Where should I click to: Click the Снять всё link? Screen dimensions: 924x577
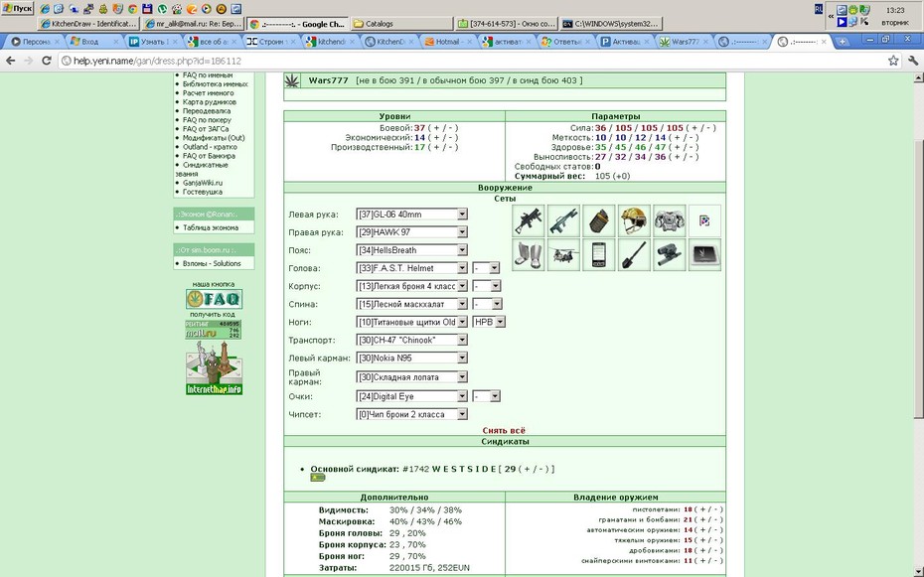click(504, 430)
